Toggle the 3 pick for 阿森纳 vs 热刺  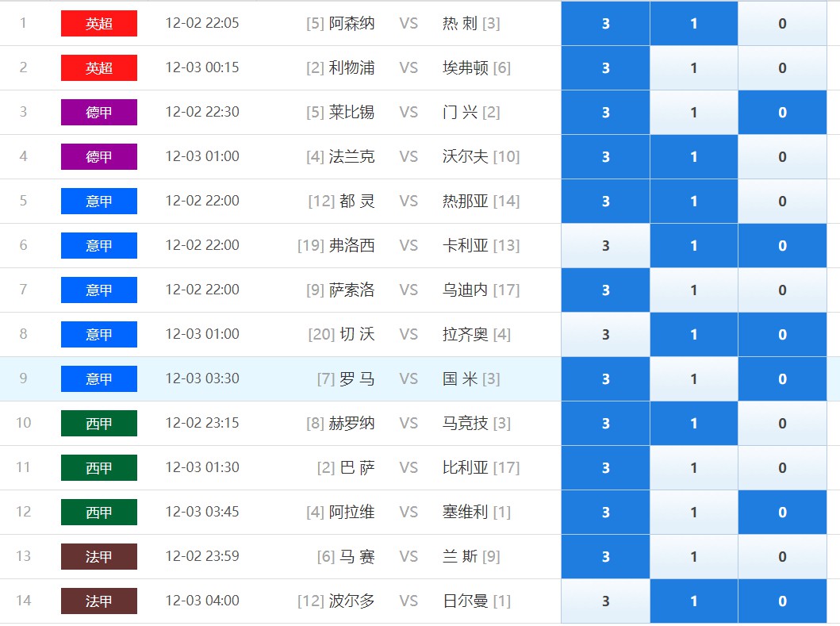605,23
